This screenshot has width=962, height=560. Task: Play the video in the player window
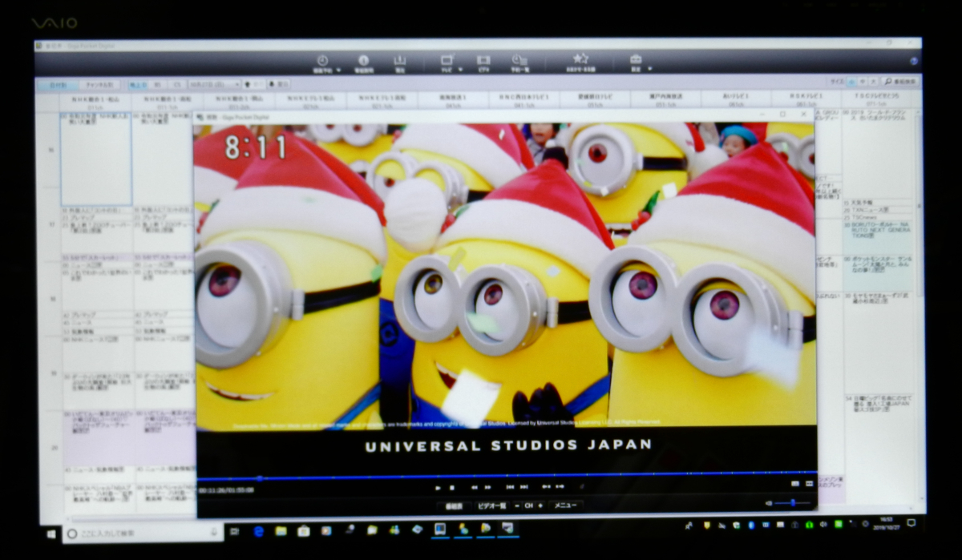tap(439, 487)
